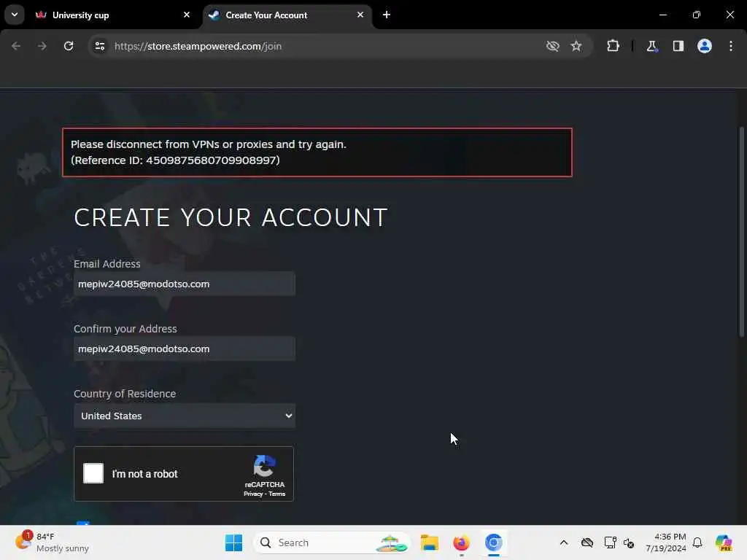Open the notifications bell
Screen dimensions: 747x560
point(697,542)
